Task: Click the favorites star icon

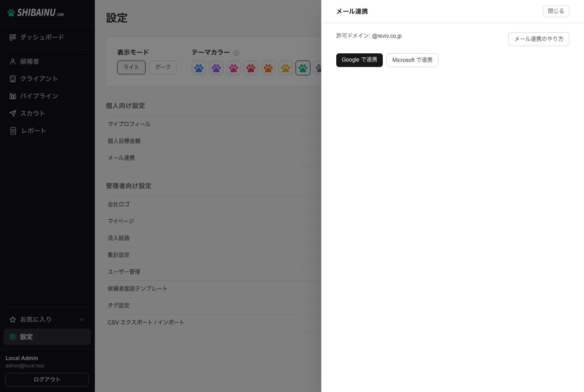Action: pos(13,320)
